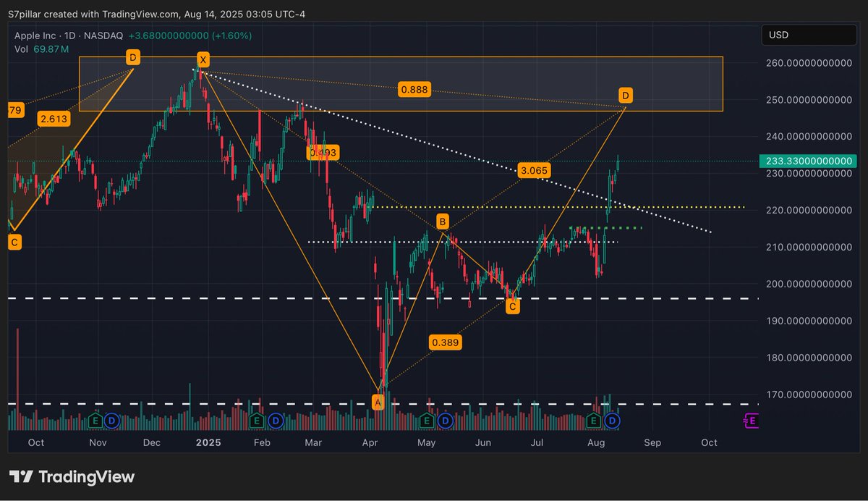Click the D label beneath the 0.888 ratio
The height and width of the screenshot is (501, 868).
[626, 95]
